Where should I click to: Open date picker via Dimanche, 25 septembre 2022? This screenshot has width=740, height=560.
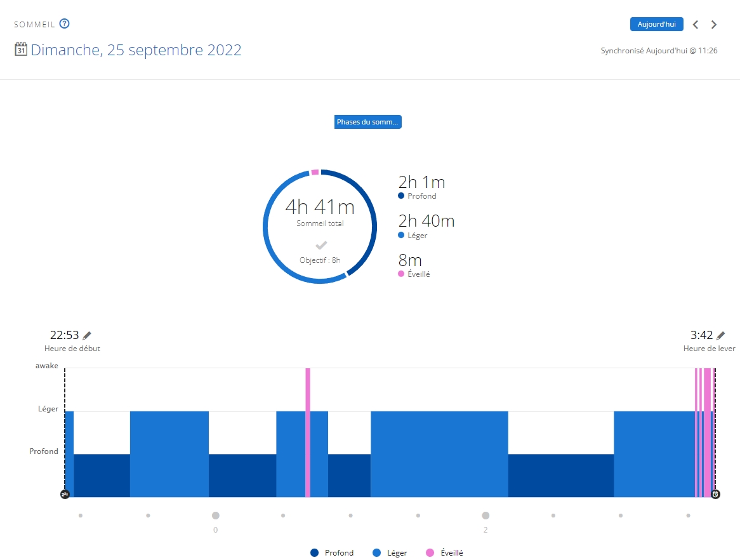coord(136,50)
